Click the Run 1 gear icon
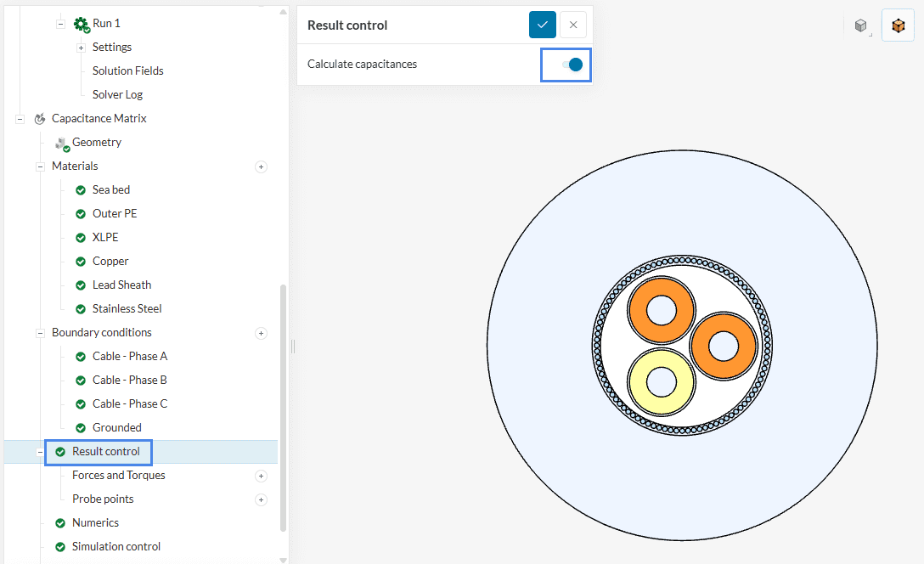The image size is (924, 564). point(82,24)
